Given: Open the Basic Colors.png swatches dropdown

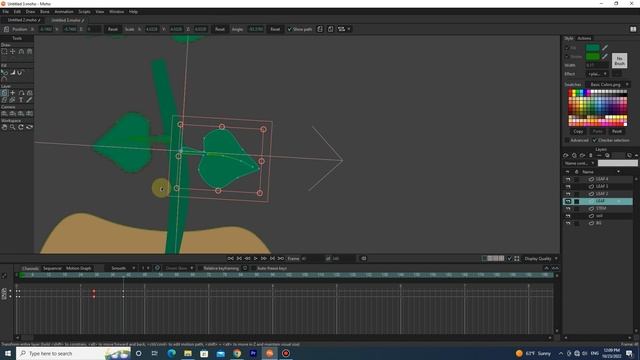Looking at the screenshot, I should 609,84.
